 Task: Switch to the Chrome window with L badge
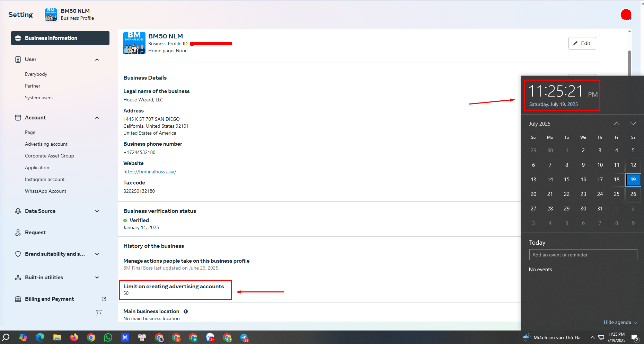coord(176,337)
